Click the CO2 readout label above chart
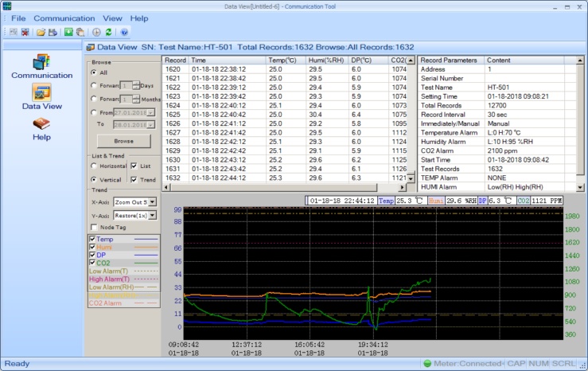Viewport: 588px width, 371px height. 523,201
